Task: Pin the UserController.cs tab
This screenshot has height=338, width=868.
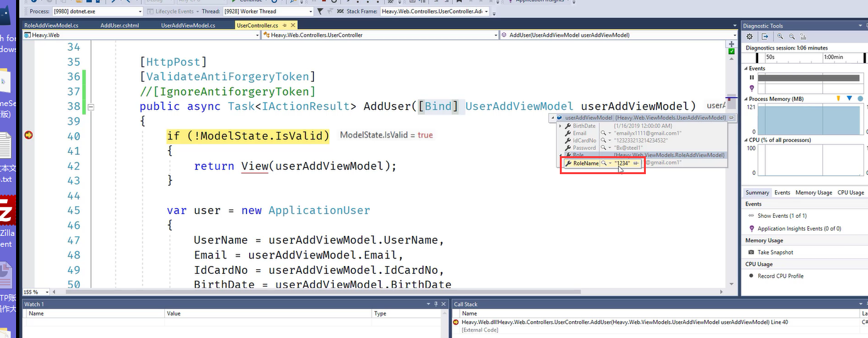Action: pos(283,25)
